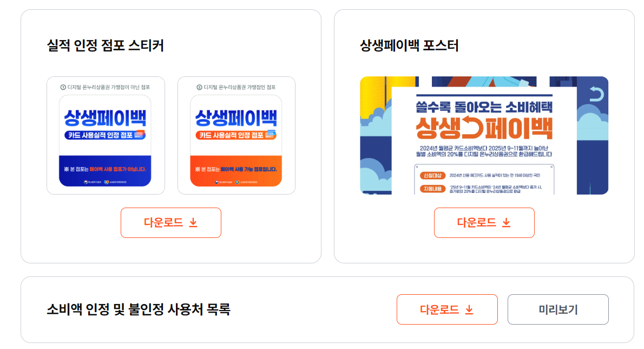The image size is (644, 349).
Task: Click the 소비액 인정 및 불인정 사용처 목록 title
Action: pos(139,309)
